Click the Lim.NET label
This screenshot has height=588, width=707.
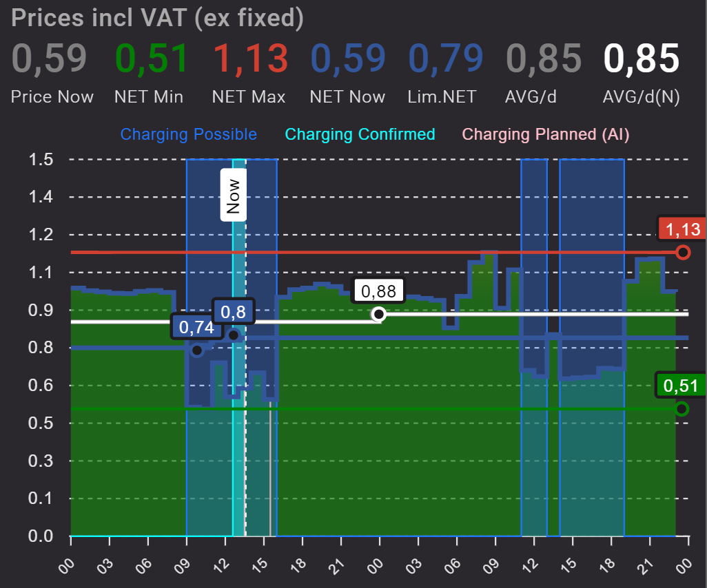point(442,97)
